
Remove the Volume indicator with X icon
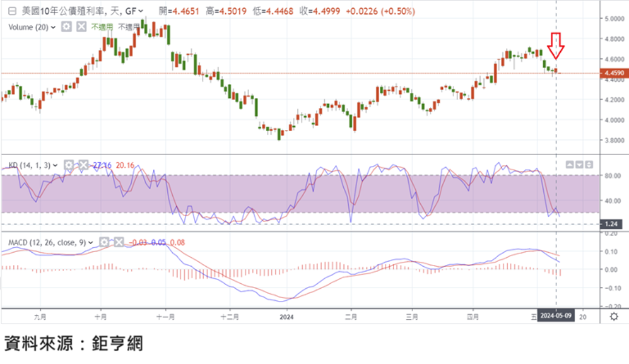point(81,27)
